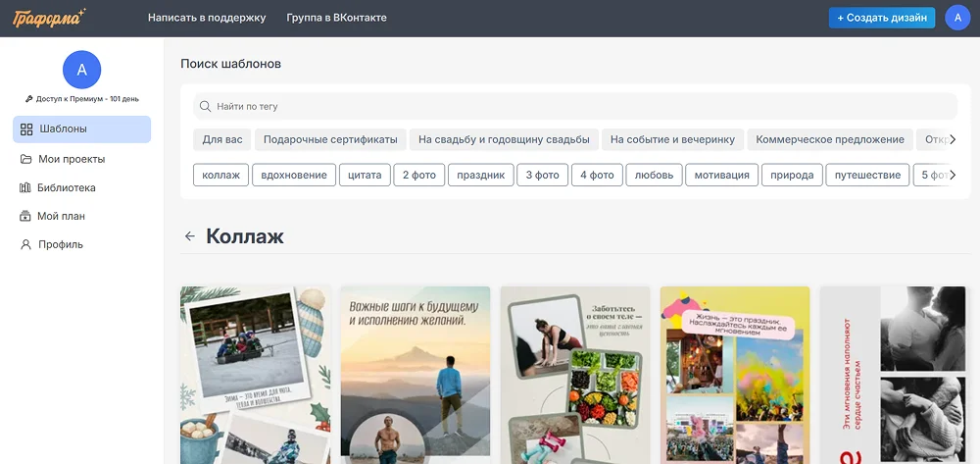The width and height of the screenshot is (980, 464).
Task: Open the winter sledding collage template
Action: 256,375
